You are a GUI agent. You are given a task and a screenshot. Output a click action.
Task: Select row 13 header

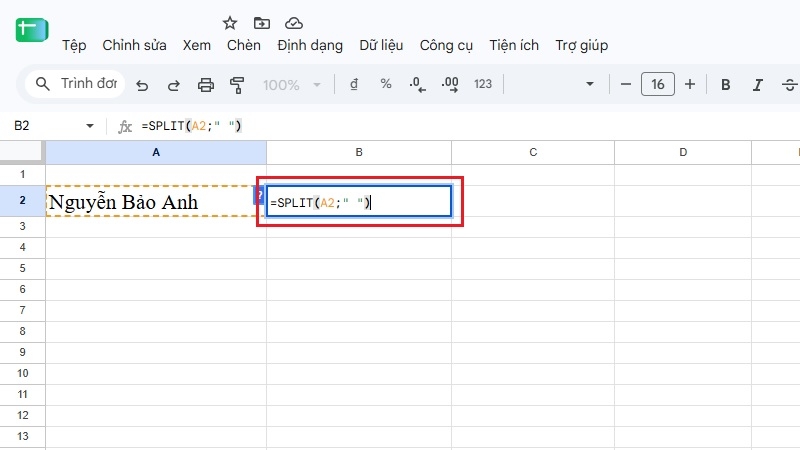click(22, 436)
